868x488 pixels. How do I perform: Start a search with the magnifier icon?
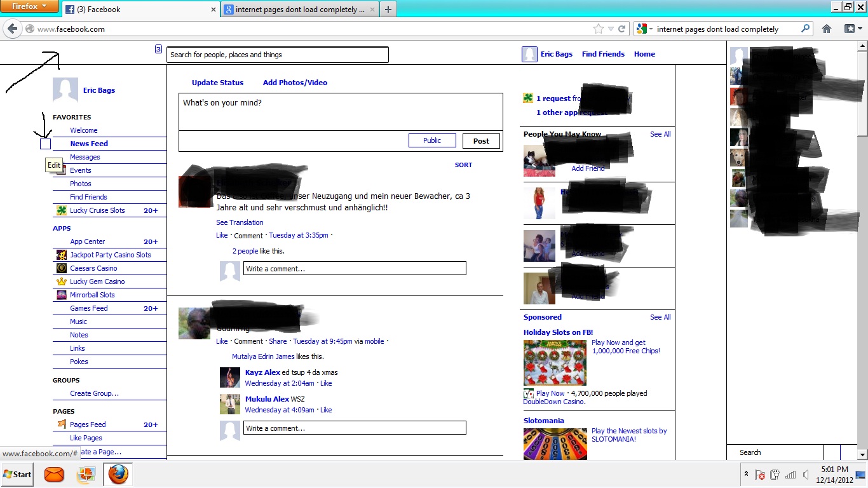806,29
